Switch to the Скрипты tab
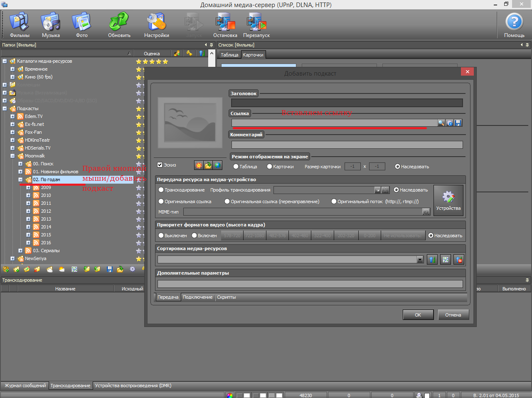The image size is (532, 398). click(227, 297)
